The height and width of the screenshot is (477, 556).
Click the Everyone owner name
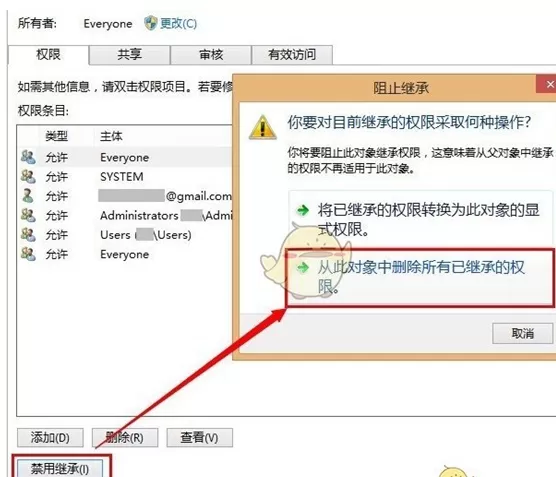[x=108, y=24]
